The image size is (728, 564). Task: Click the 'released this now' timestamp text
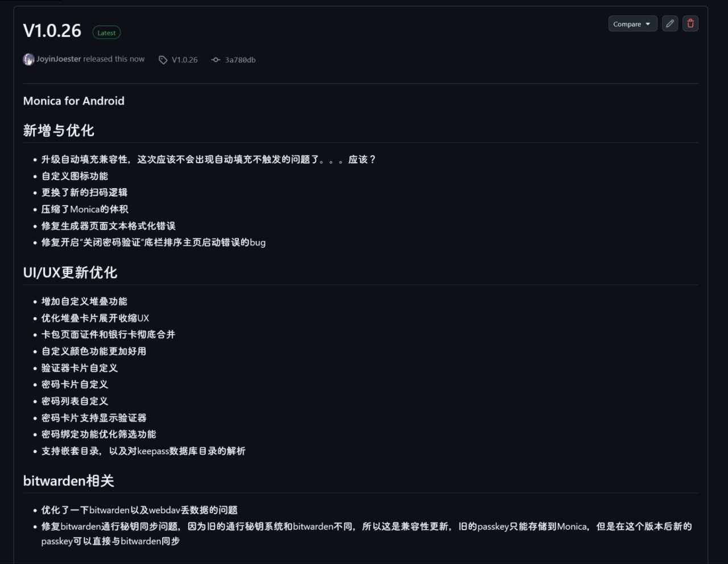pos(114,59)
